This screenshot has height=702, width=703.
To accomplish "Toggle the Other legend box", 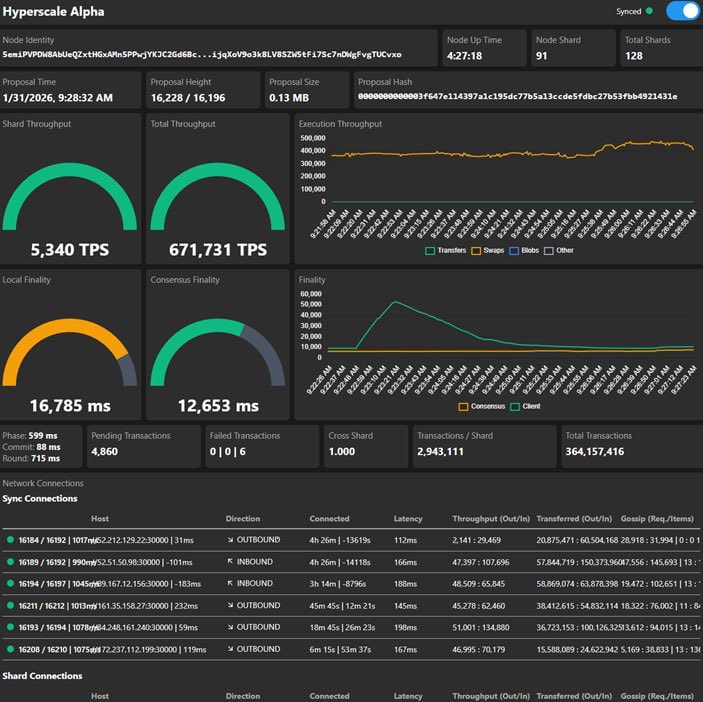I will pyautogui.click(x=548, y=251).
